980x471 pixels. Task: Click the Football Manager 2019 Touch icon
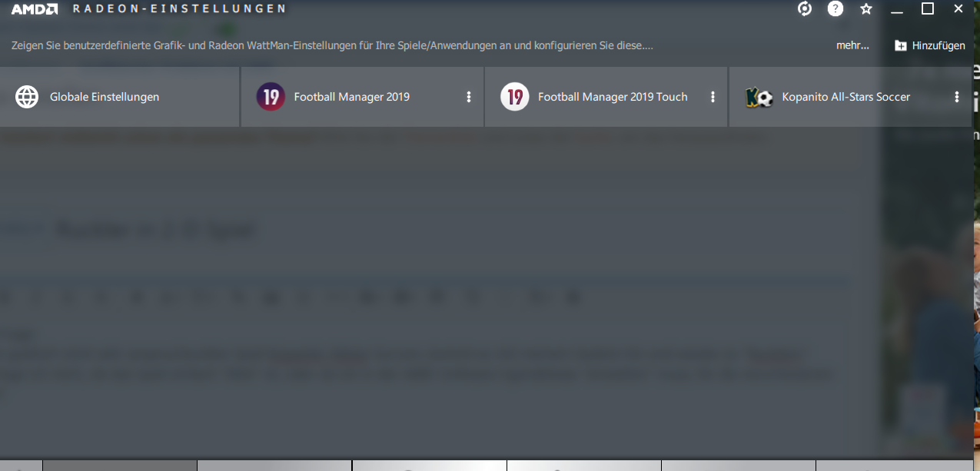pos(515,97)
